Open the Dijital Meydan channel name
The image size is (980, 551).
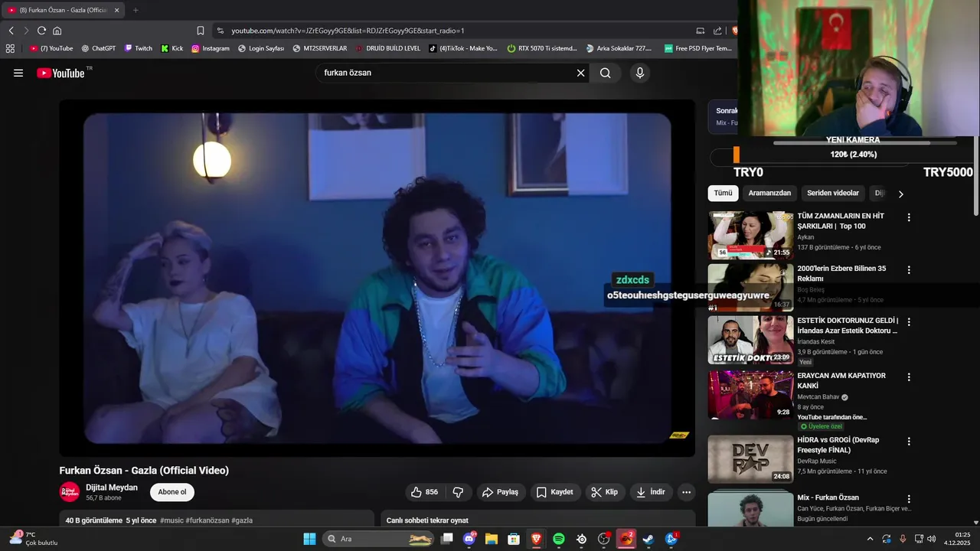(x=112, y=487)
